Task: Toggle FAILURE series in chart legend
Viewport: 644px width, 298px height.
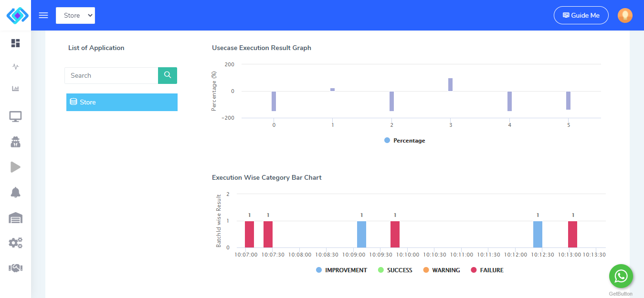Action: [487, 270]
